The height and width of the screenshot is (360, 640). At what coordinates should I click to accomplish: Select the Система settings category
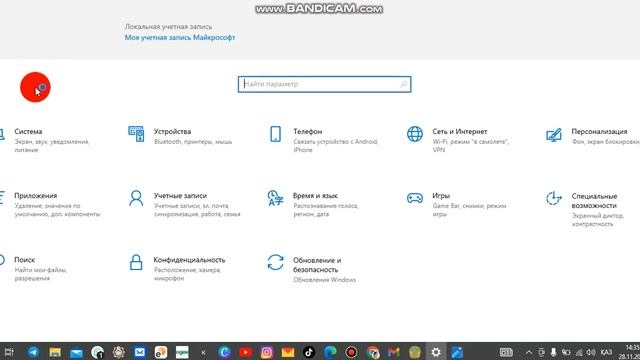click(46, 140)
